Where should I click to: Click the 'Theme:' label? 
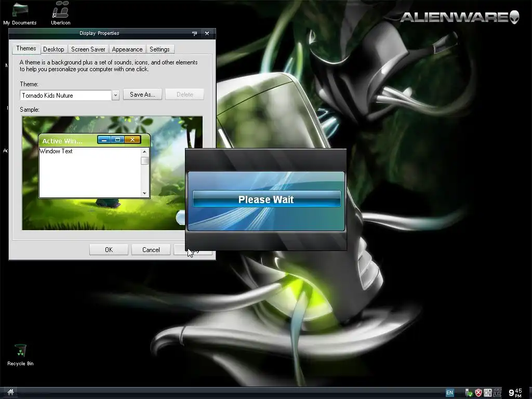29,84
